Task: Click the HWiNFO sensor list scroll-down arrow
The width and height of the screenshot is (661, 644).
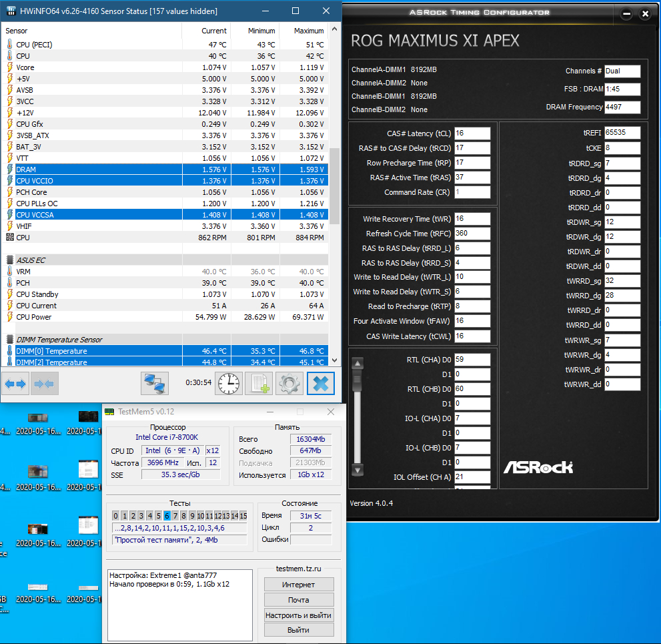Action: click(335, 360)
